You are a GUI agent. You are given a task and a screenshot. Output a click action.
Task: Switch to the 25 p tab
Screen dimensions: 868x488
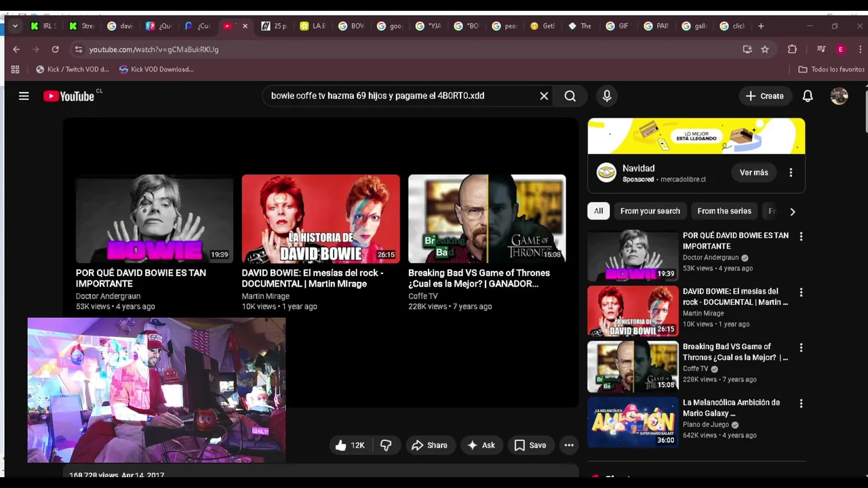274,26
